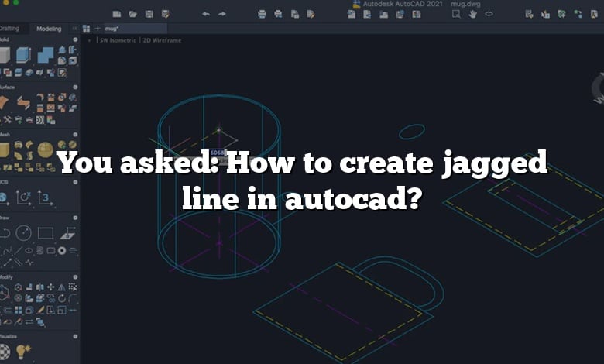This screenshot has height=364, width=604.
Task: Click the New drawing icon in toolbar
Action: pos(117,14)
